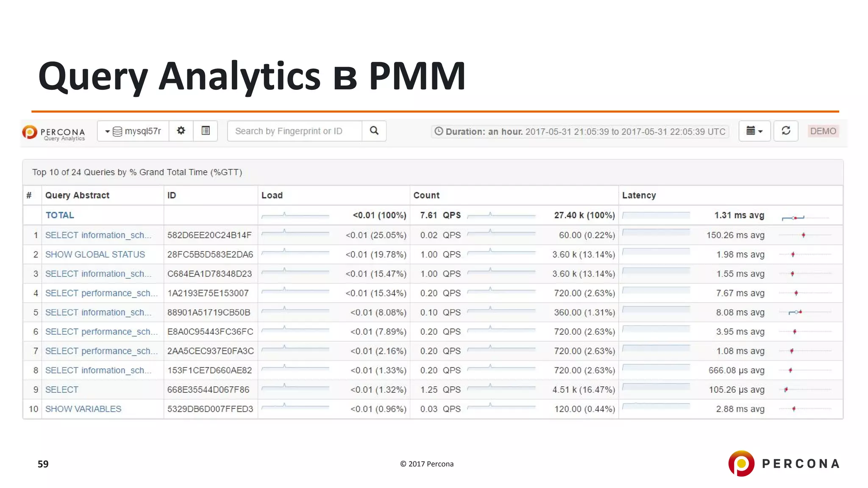Image resolution: width=868 pixels, height=488 pixels.
Task: Open SELECT information_sch query in row 1
Action: (98, 235)
